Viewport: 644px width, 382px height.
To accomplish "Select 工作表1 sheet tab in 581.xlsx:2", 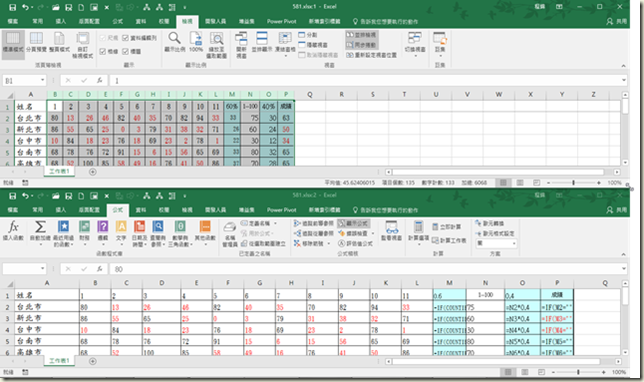I will [59, 361].
